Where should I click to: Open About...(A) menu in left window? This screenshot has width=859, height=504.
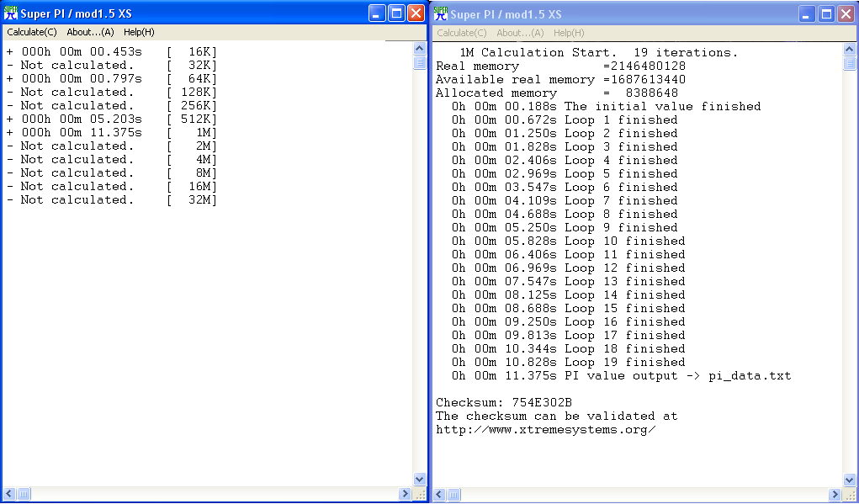point(90,32)
